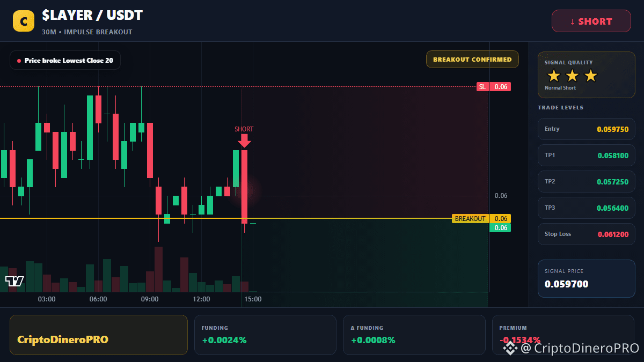Click the second signal quality star

(x=572, y=76)
